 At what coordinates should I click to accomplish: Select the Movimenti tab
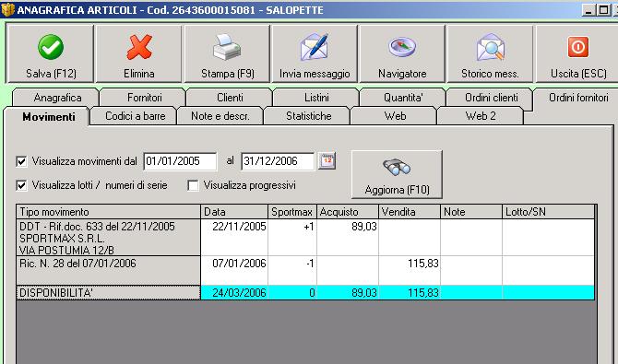point(48,117)
